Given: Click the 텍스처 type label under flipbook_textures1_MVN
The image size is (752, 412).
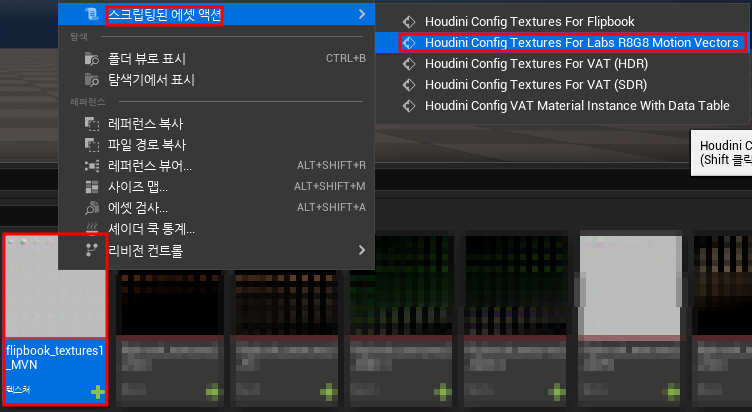Looking at the screenshot, I should pyautogui.click(x=18, y=389).
